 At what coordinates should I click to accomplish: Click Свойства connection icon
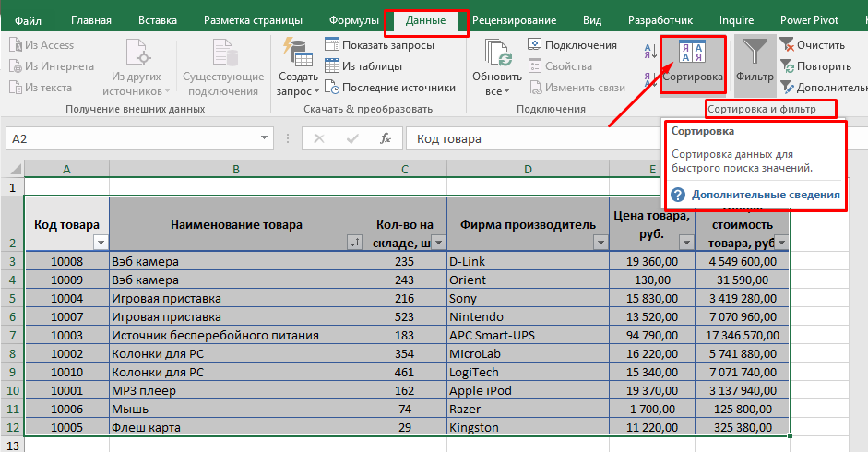[x=535, y=65]
